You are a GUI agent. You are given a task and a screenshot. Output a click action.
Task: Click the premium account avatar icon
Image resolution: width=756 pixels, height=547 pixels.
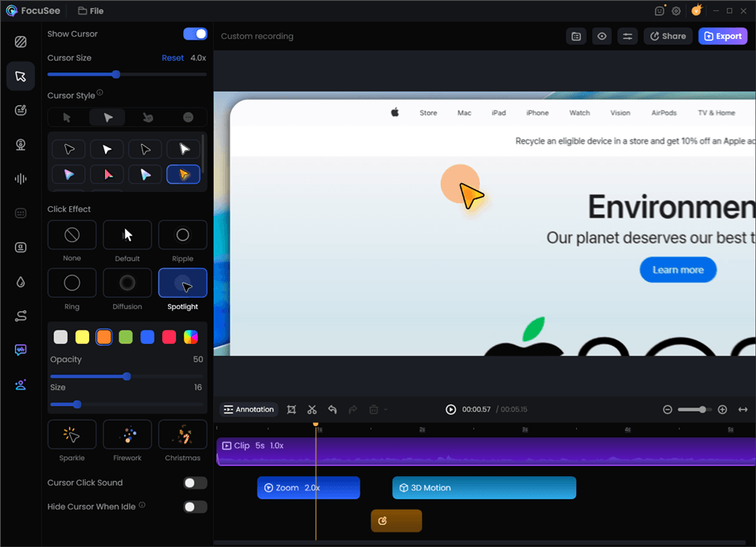click(x=696, y=10)
